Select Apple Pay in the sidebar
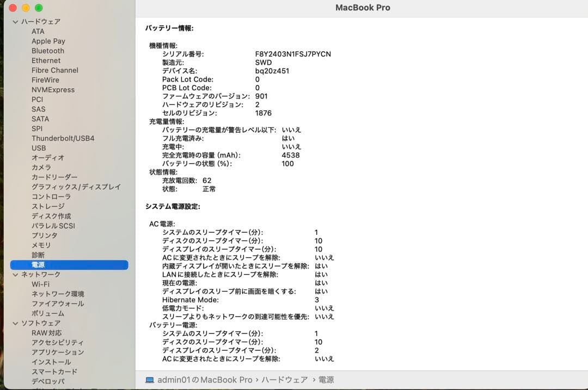The image size is (588, 390). pos(48,41)
